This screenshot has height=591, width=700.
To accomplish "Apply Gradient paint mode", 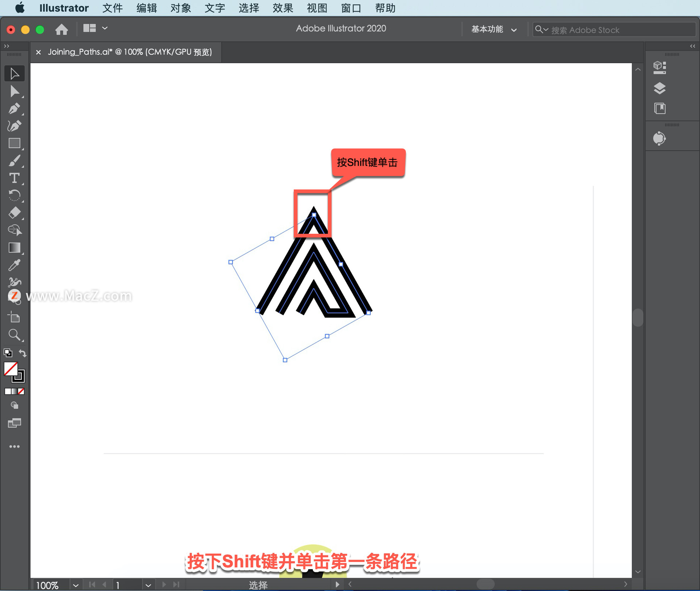I will (15, 391).
